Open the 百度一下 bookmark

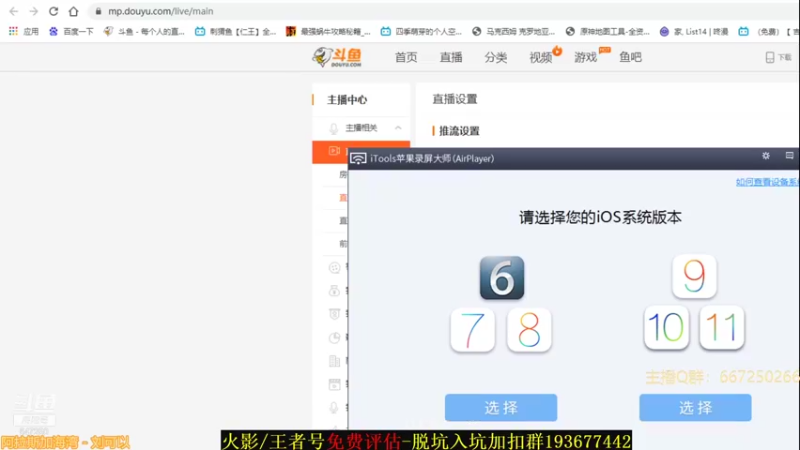coord(71,32)
